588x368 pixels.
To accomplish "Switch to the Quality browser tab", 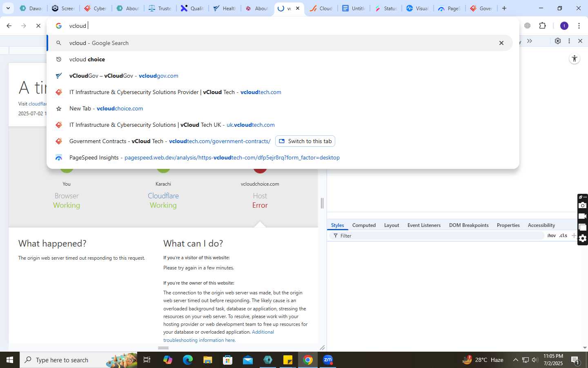I will point(192,8).
